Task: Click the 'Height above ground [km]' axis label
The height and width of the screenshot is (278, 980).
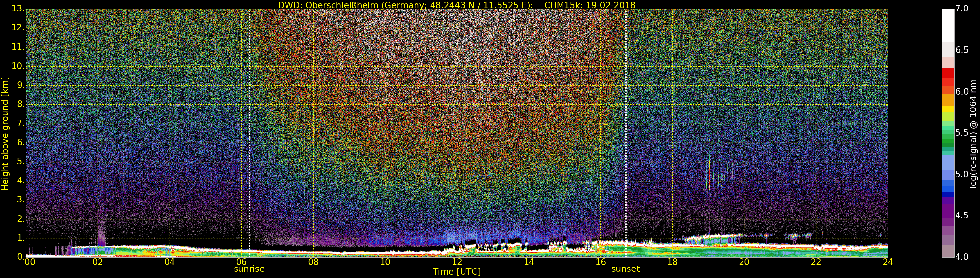Action: (5, 134)
